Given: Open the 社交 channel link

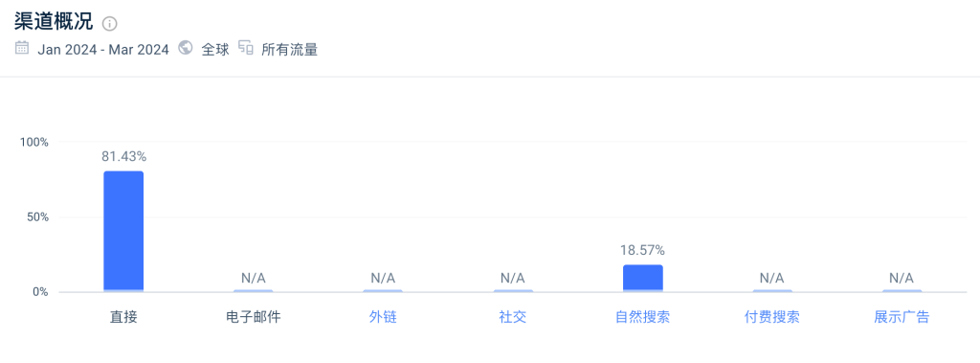Looking at the screenshot, I should (513, 317).
